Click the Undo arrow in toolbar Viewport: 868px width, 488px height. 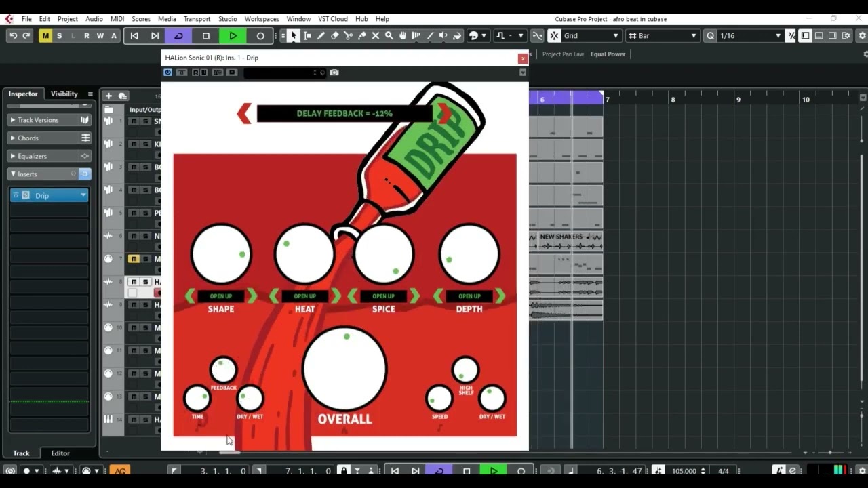point(13,35)
